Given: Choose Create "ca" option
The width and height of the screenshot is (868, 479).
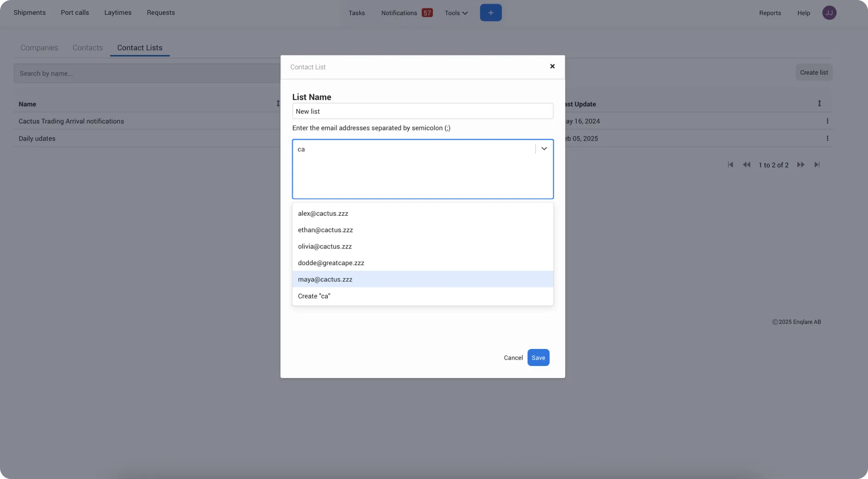Looking at the screenshot, I should (423, 296).
